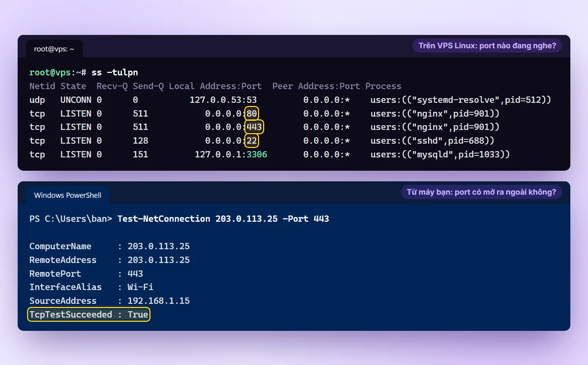
Task: Click port 443 in the ss output
Action: coord(254,127)
